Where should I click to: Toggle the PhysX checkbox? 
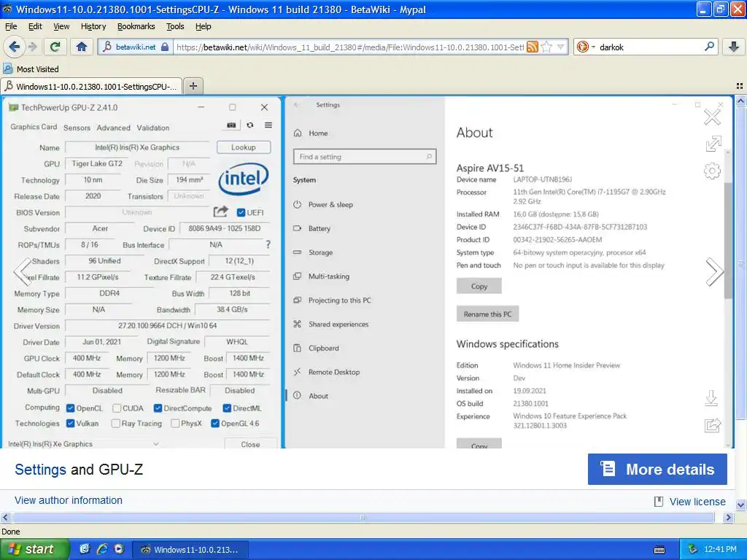[175, 423]
